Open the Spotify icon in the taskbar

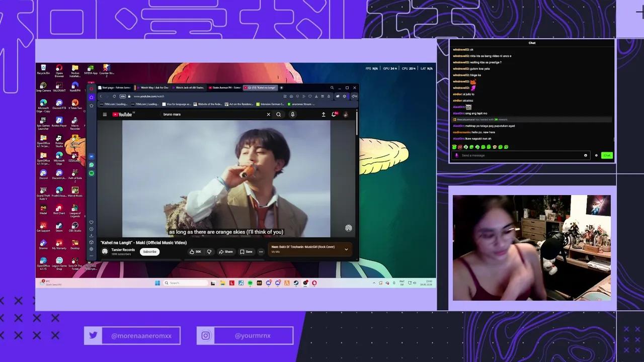click(x=250, y=283)
